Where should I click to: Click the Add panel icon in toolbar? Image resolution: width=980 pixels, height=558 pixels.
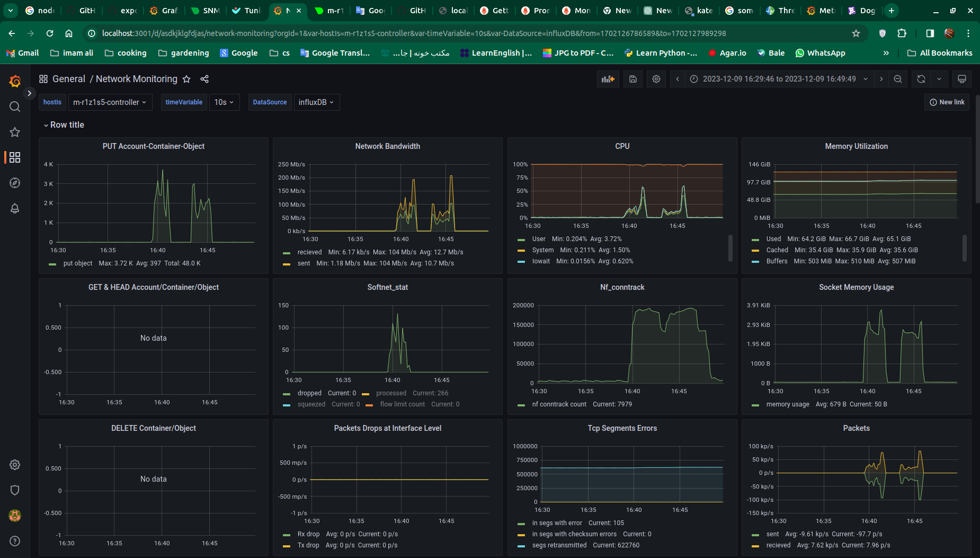(x=608, y=79)
